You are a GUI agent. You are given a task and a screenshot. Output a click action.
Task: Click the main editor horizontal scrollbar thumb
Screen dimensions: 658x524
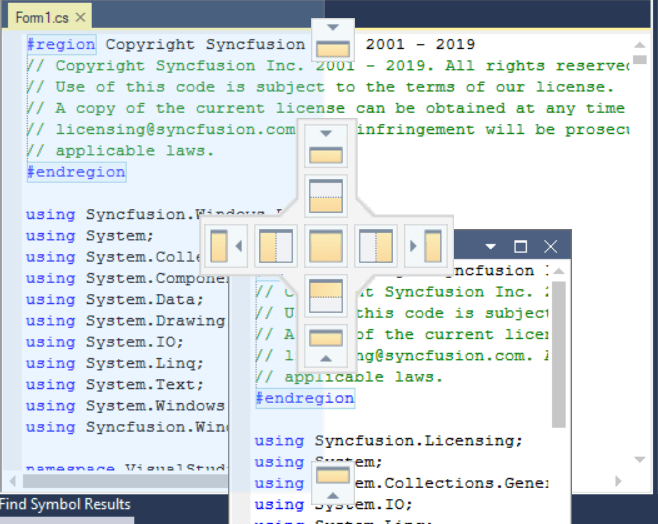click(125, 481)
